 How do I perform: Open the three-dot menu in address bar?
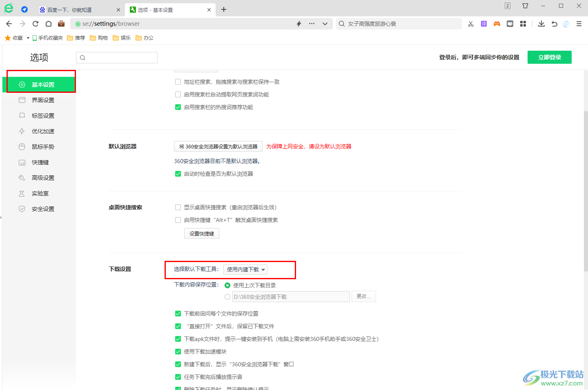click(x=312, y=24)
